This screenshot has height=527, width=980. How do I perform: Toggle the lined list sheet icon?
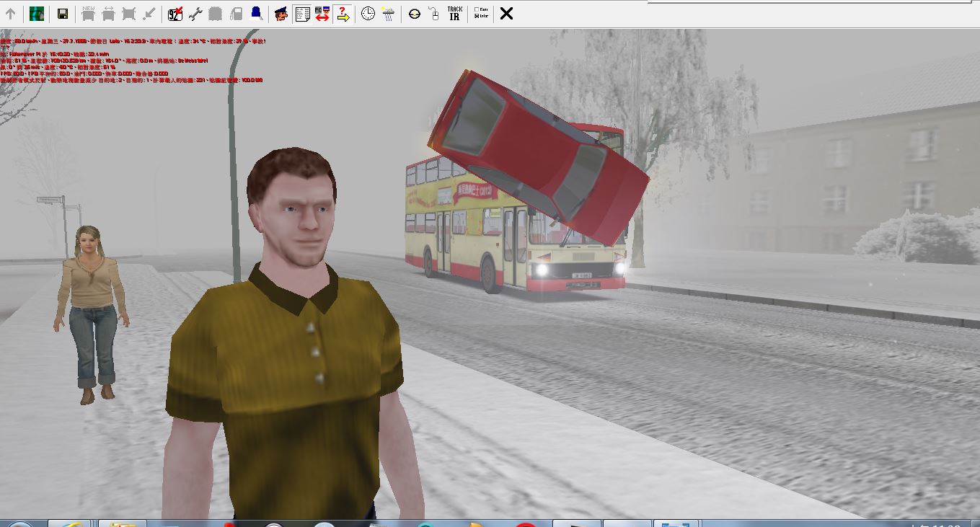302,14
